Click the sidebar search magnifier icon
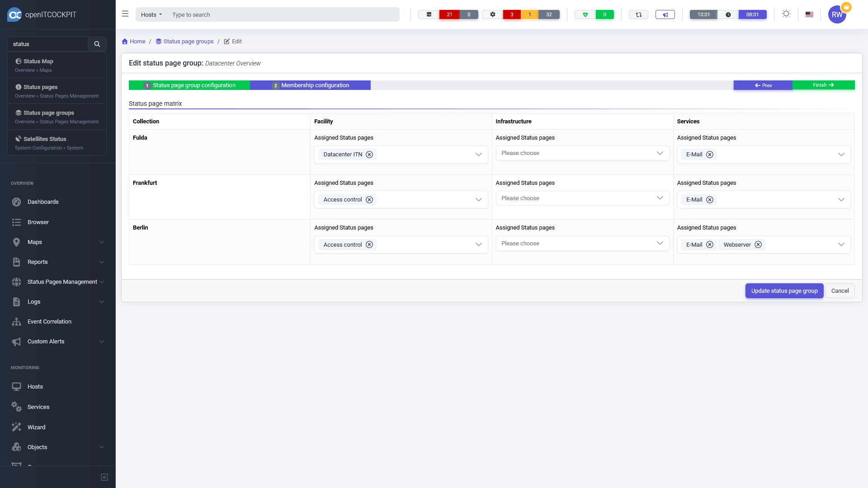The width and height of the screenshot is (868, 488). [97, 44]
